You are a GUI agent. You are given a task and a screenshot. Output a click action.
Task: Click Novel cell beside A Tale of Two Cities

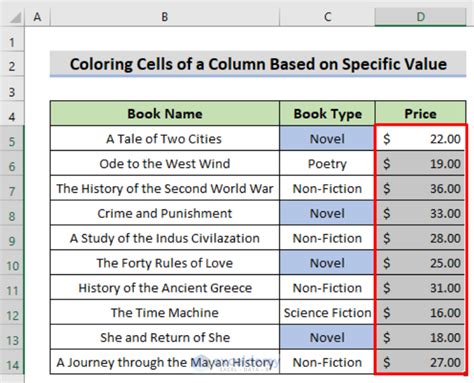coord(327,138)
